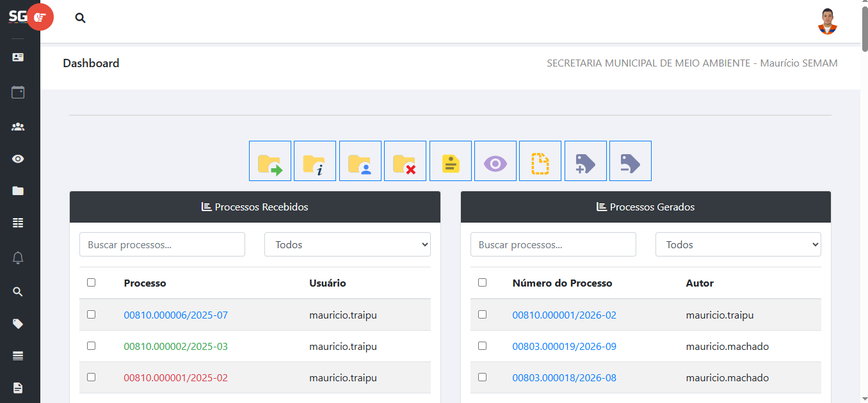Select checkbox for process 00810.000006/2025-07
This screenshot has height=403, width=868.
pos(91,315)
